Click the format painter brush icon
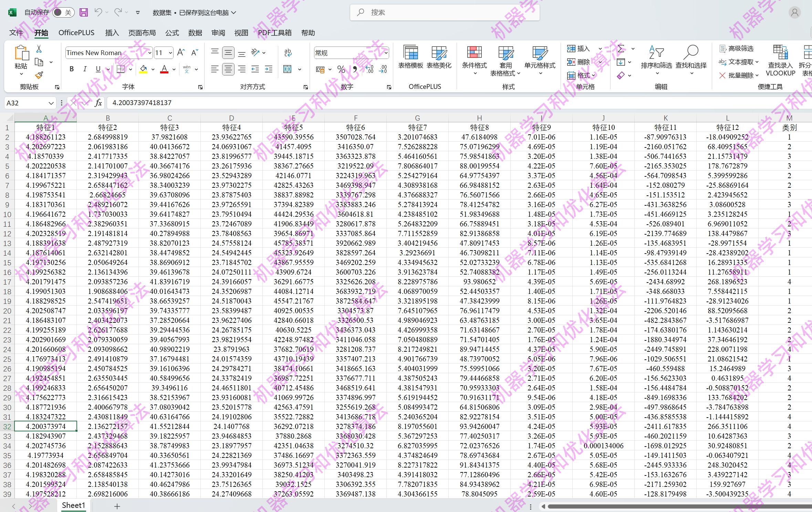The height and width of the screenshot is (512, 812). [x=39, y=75]
